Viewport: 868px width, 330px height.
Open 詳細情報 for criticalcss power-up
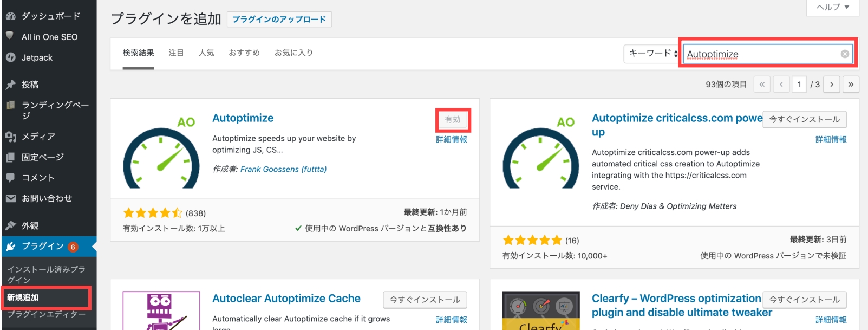(831, 140)
